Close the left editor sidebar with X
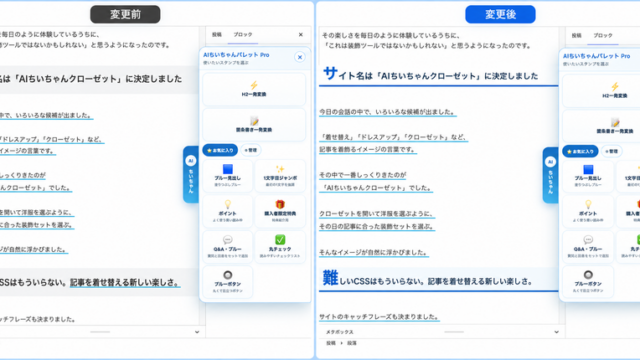 (301, 35)
